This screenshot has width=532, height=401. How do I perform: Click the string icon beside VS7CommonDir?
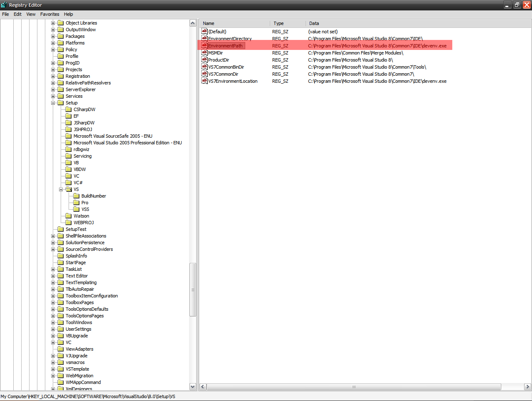204,74
